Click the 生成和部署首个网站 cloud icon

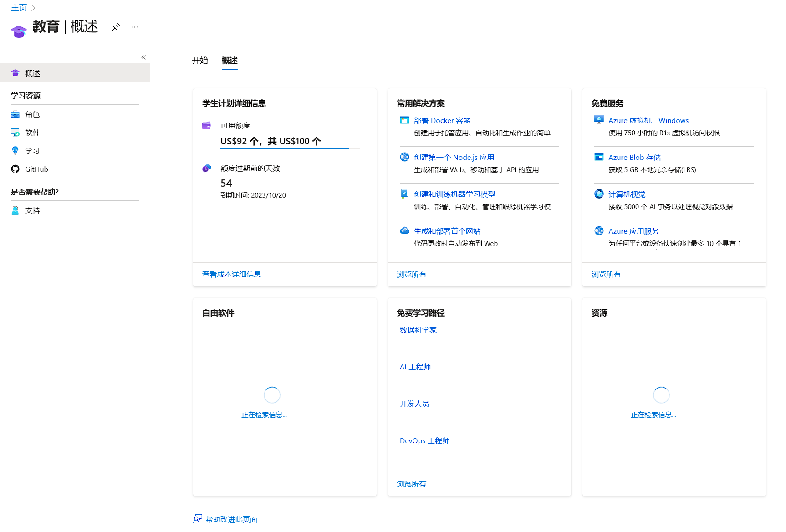pos(404,231)
